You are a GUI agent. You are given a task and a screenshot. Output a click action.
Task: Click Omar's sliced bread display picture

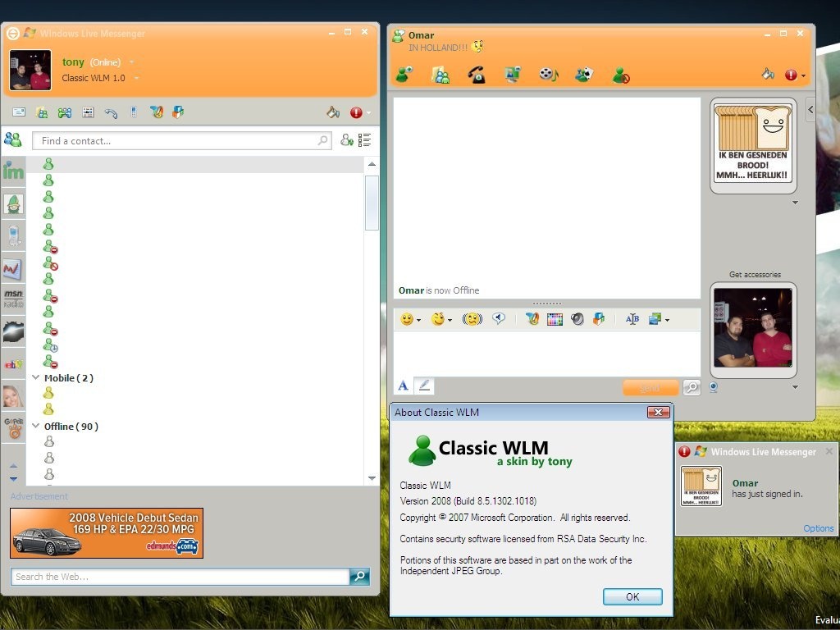(753, 144)
